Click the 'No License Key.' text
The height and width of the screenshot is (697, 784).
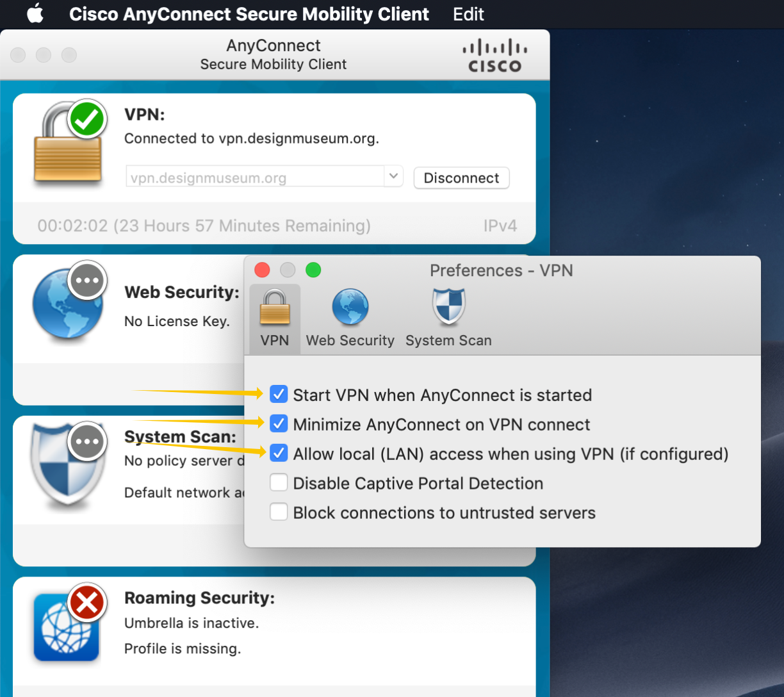pyautogui.click(x=177, y=322)
